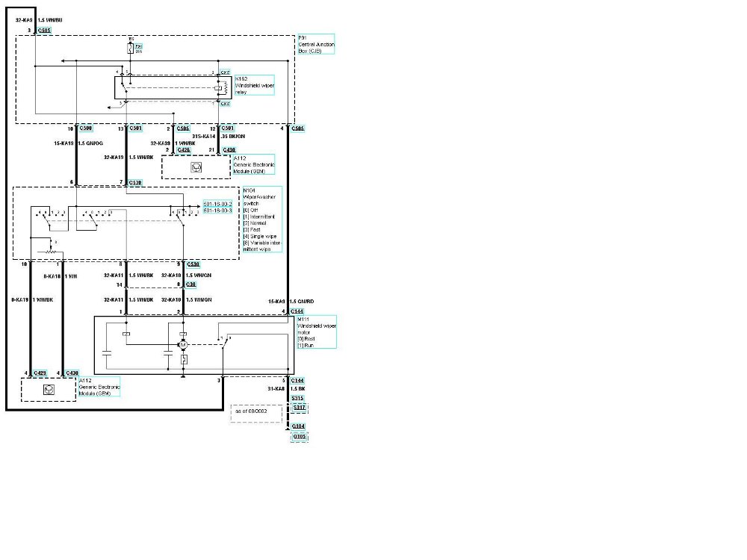Click the "as of 08/2002" note box
The image size is (747, 560).
coord(255,413)
